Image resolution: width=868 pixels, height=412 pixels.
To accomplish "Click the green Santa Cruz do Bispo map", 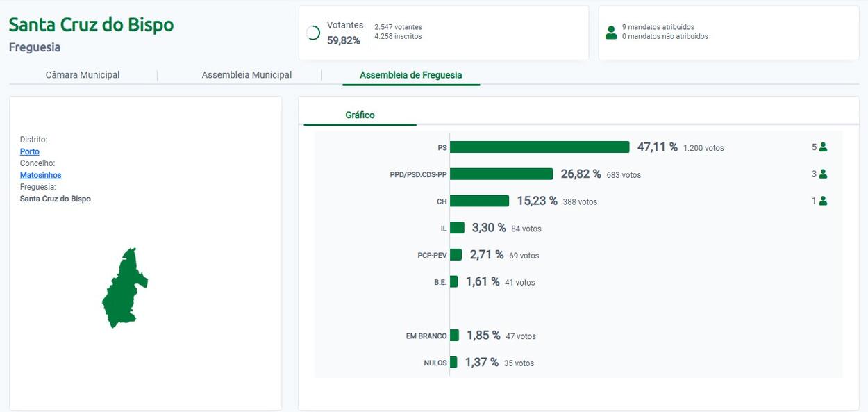I will coord(124,288).
